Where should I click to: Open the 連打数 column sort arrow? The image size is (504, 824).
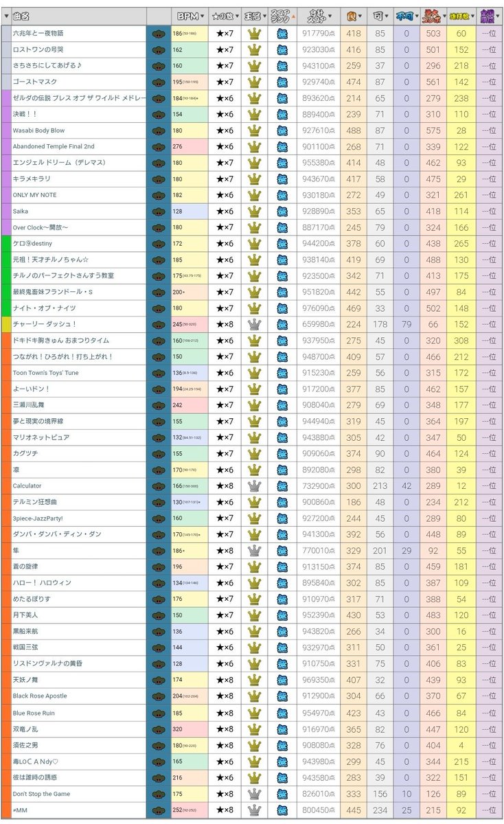[472, 16]
